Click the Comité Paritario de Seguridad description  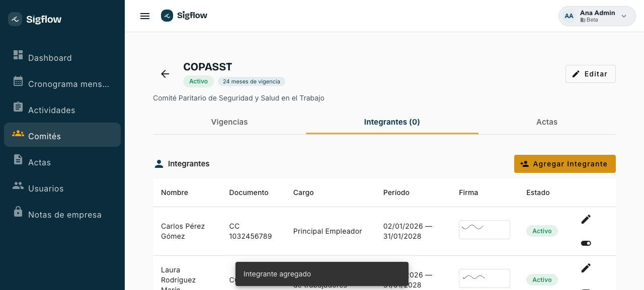coord(238,98)
